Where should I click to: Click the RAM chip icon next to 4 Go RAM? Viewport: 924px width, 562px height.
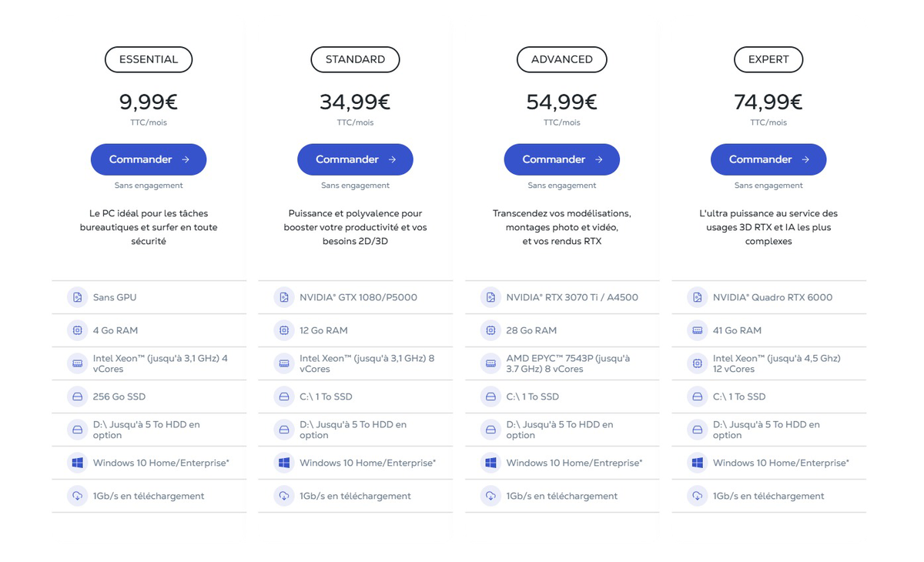[x=77, y=330]
